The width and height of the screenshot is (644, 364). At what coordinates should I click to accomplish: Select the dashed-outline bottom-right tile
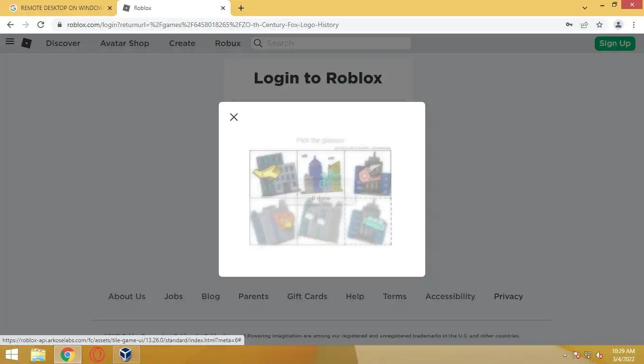point(367,221)
